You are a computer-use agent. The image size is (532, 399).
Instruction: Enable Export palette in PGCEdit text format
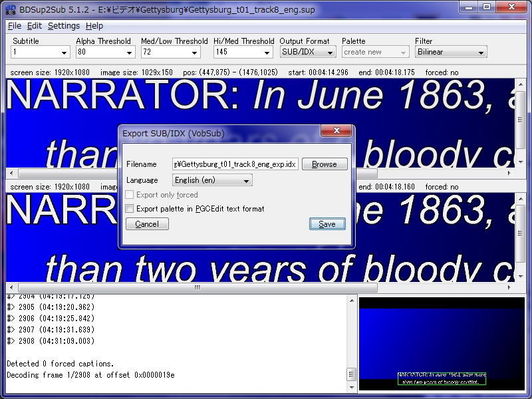pyautogui.click(x=130, y=209)
